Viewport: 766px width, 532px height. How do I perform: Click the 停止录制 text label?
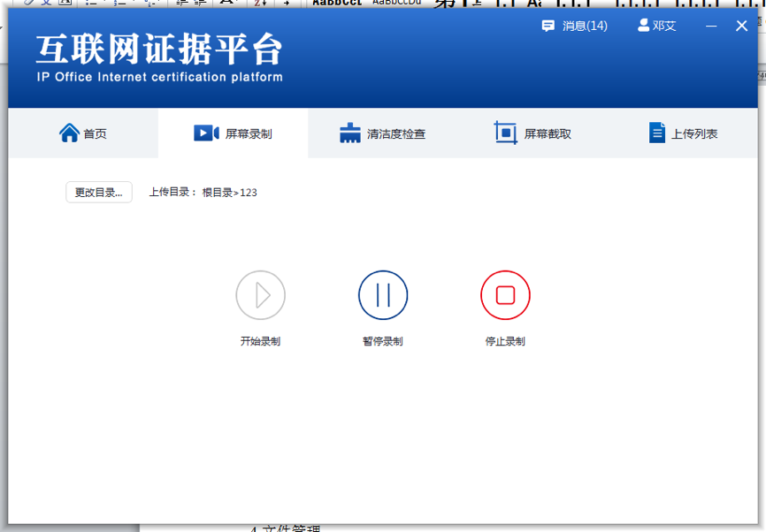(x=505, y=341)
